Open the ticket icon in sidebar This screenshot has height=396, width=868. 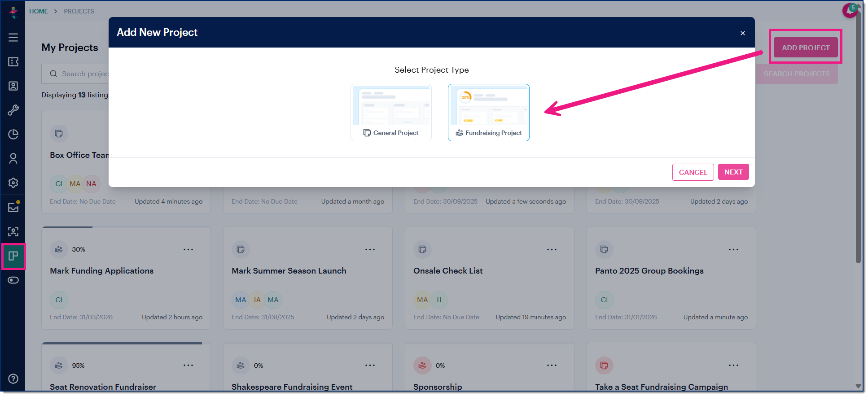point(13,62)
